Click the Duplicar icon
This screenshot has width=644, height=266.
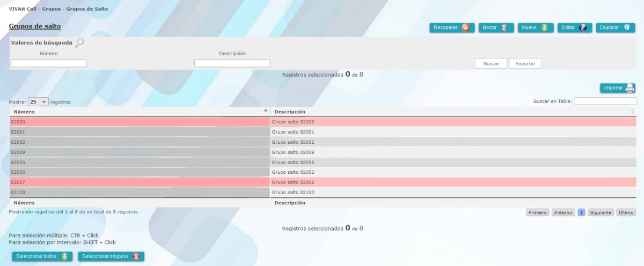[x=626, y=28]
